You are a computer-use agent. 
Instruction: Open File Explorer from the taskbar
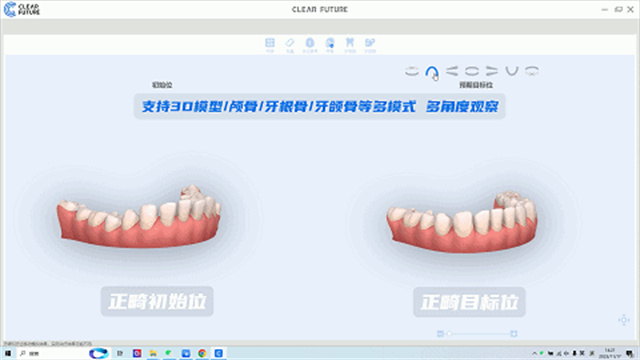pyautogui.click(x=153, y=353)
